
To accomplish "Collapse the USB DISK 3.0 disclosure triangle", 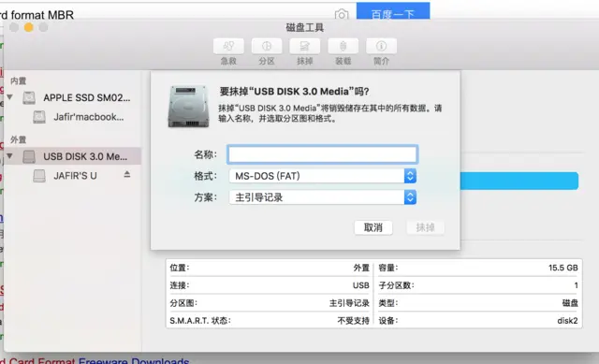I will (x=10, y=156).
